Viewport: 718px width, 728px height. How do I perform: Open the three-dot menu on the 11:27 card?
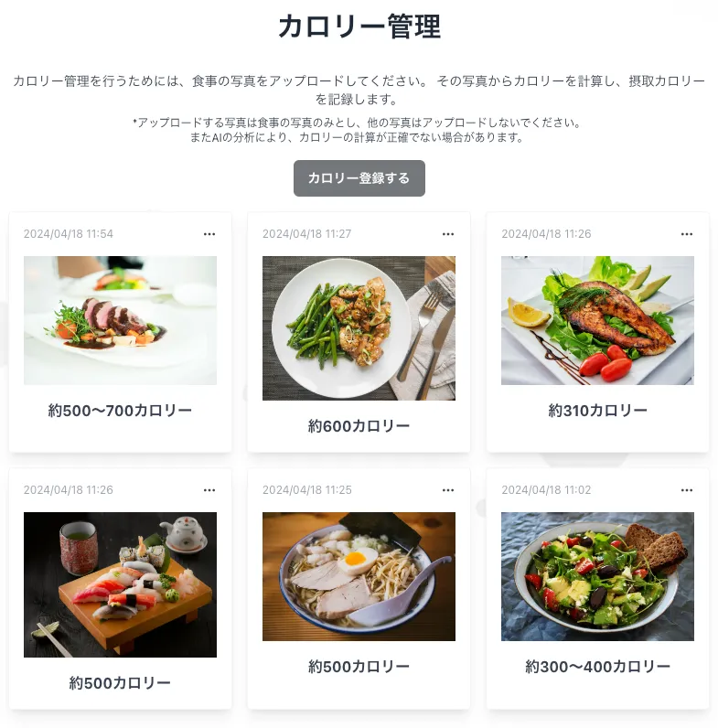pos(448,234)
